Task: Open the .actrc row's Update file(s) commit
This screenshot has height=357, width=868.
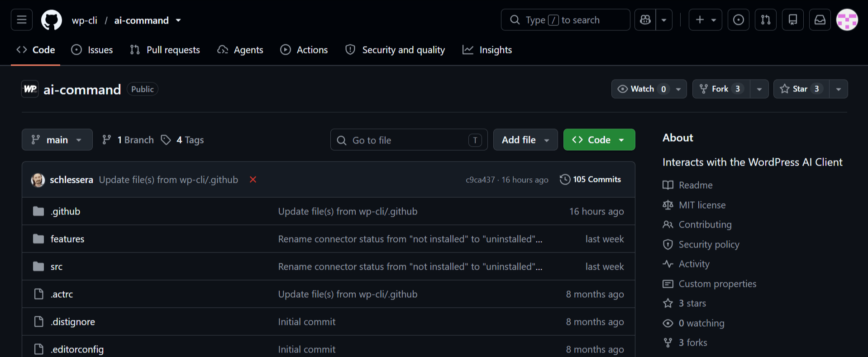Action: (348, 294)
